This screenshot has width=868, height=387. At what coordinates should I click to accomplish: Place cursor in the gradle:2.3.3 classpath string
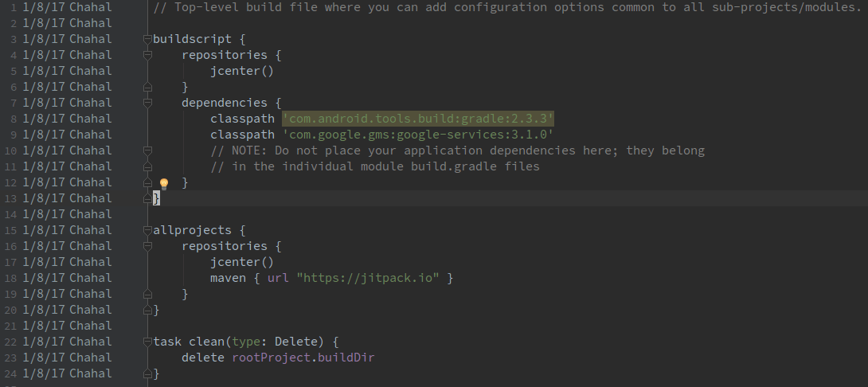tap(417, 119)
